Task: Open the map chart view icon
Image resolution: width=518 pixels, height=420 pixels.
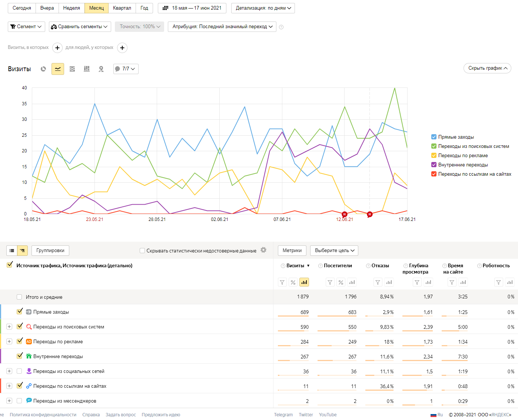Action: click(x=101, y=69)
